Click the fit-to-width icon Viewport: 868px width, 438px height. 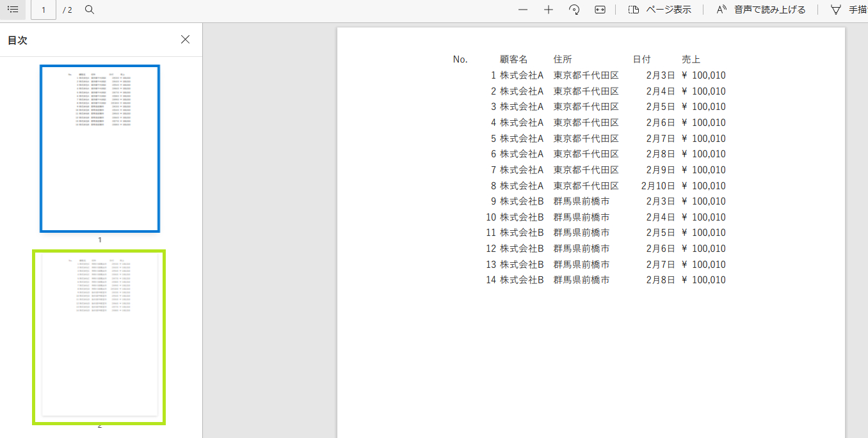pyautogui.click(x=600, y=10)
